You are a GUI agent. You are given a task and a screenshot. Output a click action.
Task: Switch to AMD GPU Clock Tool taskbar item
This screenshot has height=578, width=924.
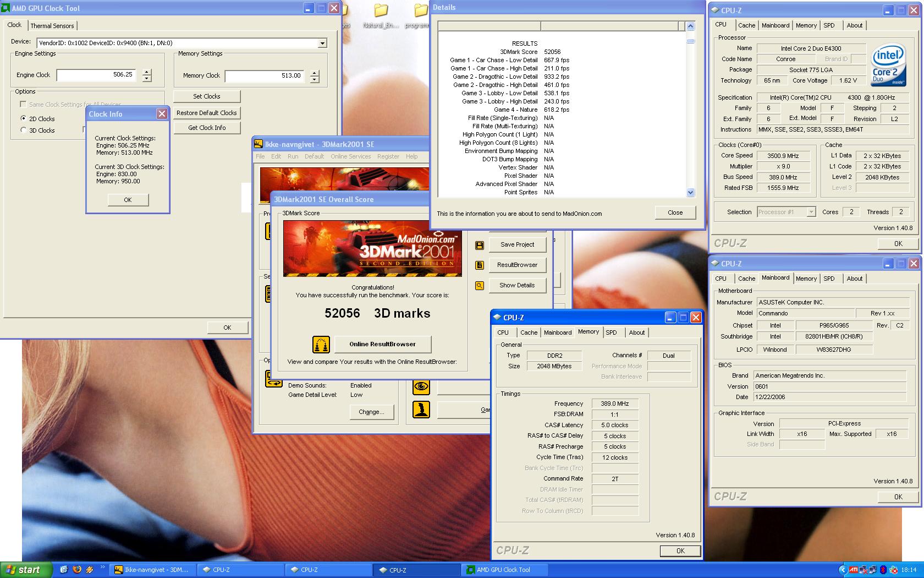(505, 570)
